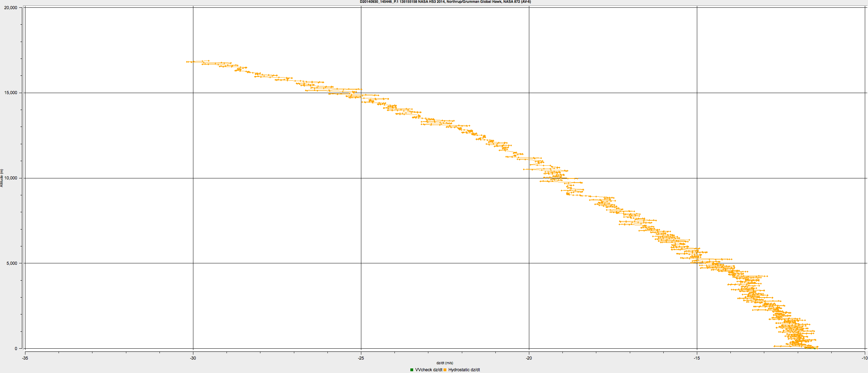
Task: Click the 15,000 altitude tick label
Action: point(11,93)
